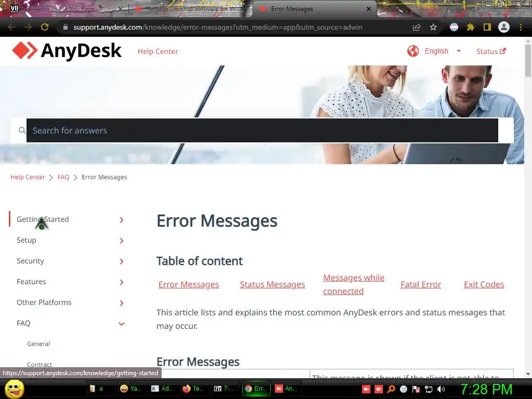
Task: Switch to the Firefox Te... taskbar item
Action: (x=193, y=389)
